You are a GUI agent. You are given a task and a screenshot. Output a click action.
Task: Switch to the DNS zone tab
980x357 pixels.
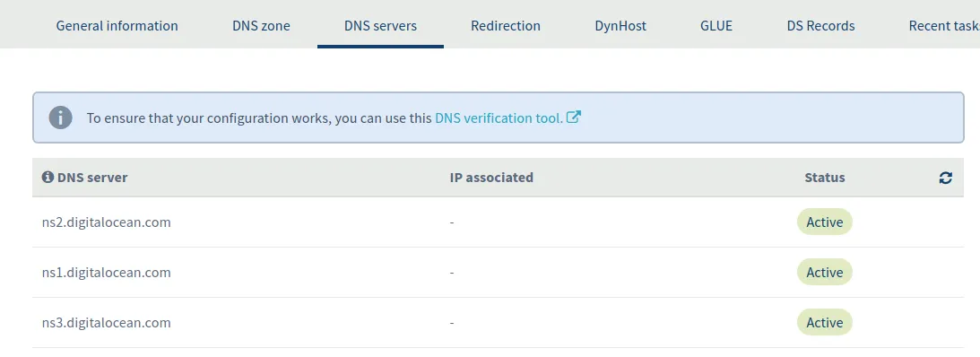(261, 26)
